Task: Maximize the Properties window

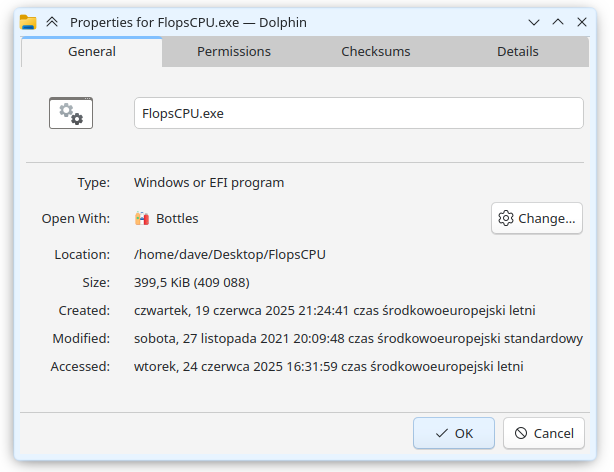Action: click(x=558, y=22)
